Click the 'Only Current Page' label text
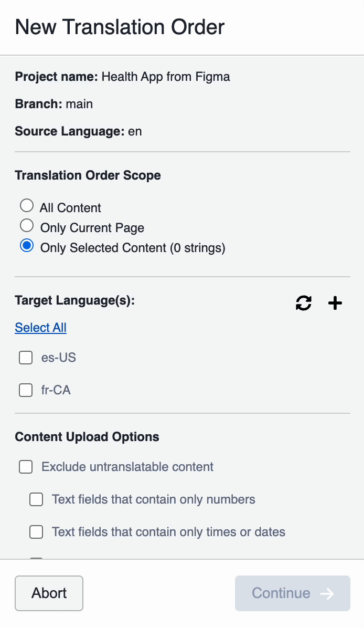This screenshot has height=628, width=364. pos(92,228)
